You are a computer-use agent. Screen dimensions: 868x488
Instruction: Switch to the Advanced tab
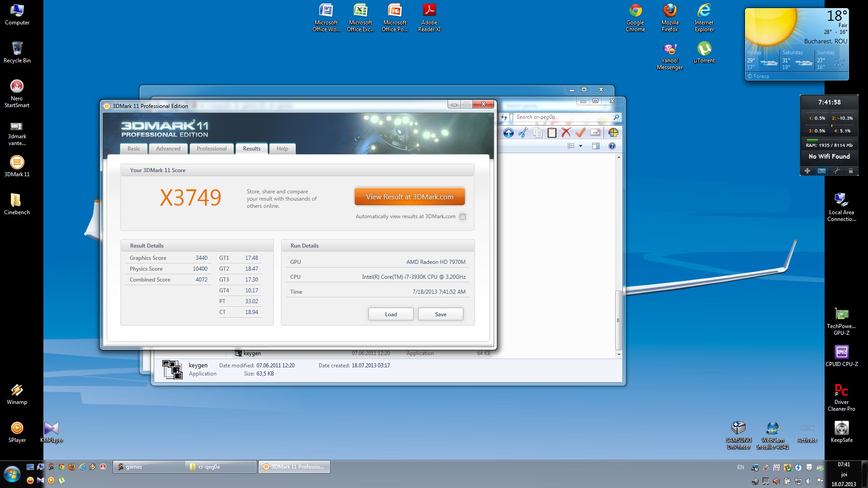[x=168, y=149]
